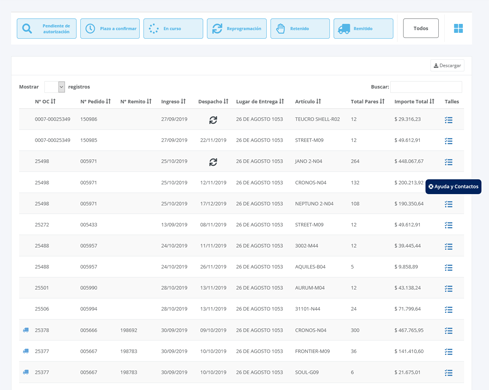Open talles list for order 005666
Viewport: 489px width, 390px height.
[449, 331]
